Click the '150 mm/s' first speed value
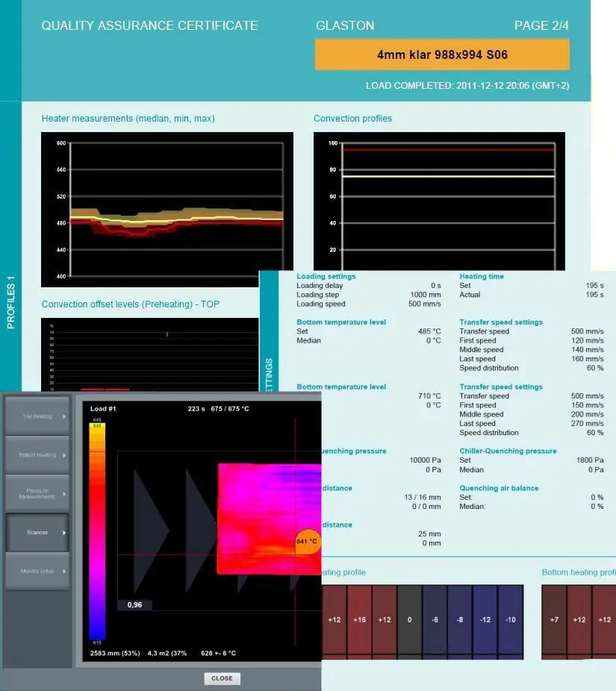This screenshot has height=691, width=616. pos(588,405)
